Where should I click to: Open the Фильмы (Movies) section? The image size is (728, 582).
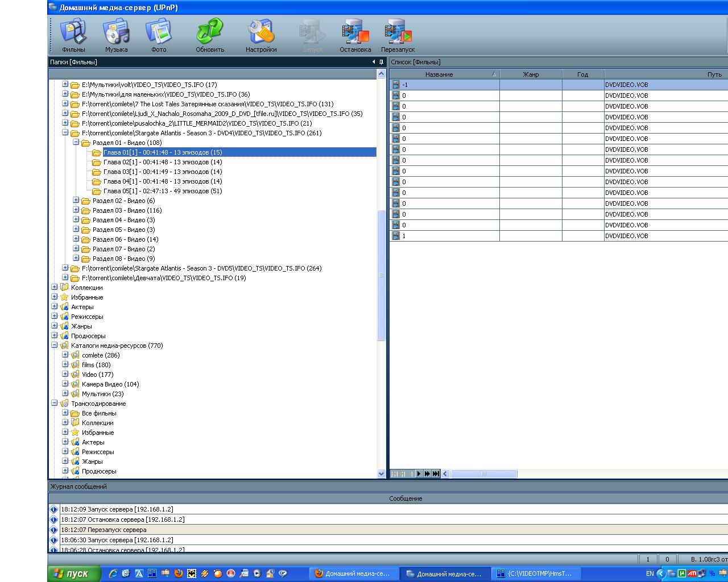pyautogui.click(x=73, y=35)
